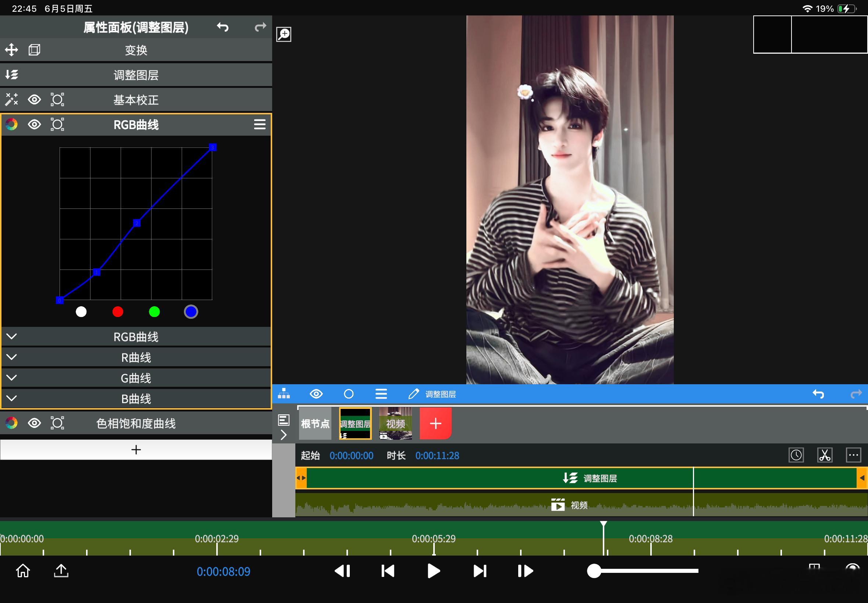The height and width of the screenshot is (603, 868).
Task: Expand the side panel chevron arrow
Action: (x=284, y=435)
